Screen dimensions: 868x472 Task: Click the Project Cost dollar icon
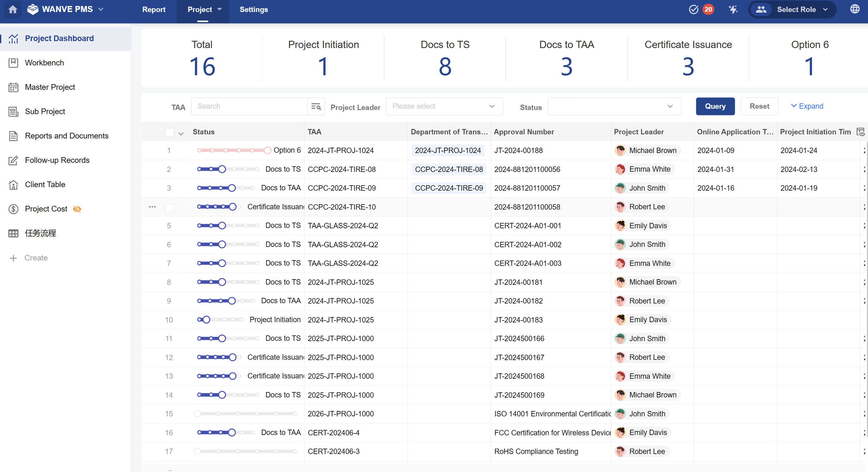click(x=13, y=209)
